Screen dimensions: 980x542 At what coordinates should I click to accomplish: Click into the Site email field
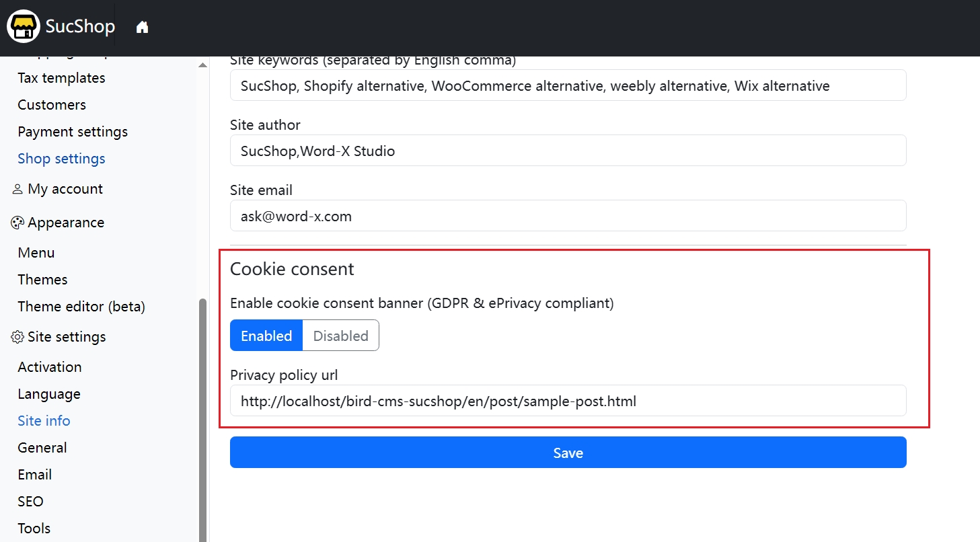568,216
